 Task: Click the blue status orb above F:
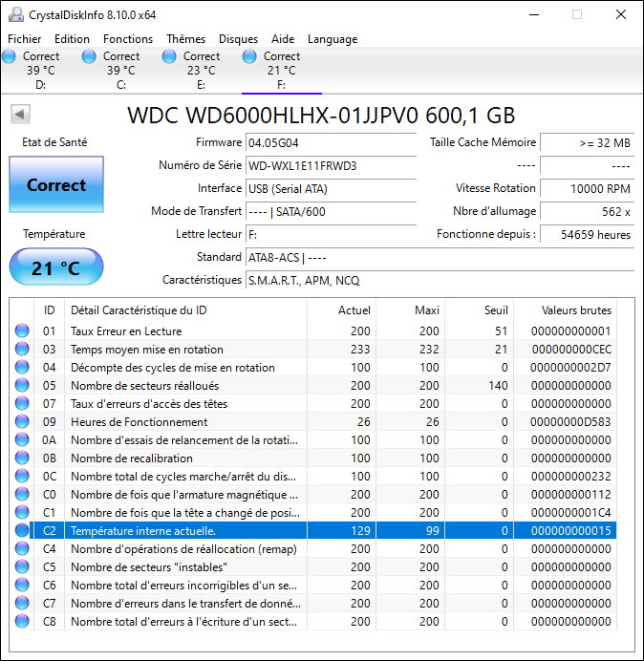[249, 56]
